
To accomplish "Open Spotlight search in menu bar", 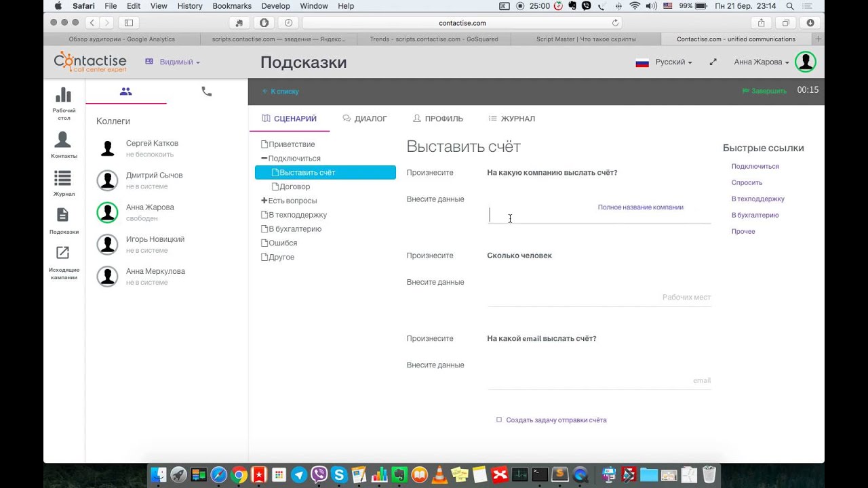I will tap(790, 6).
